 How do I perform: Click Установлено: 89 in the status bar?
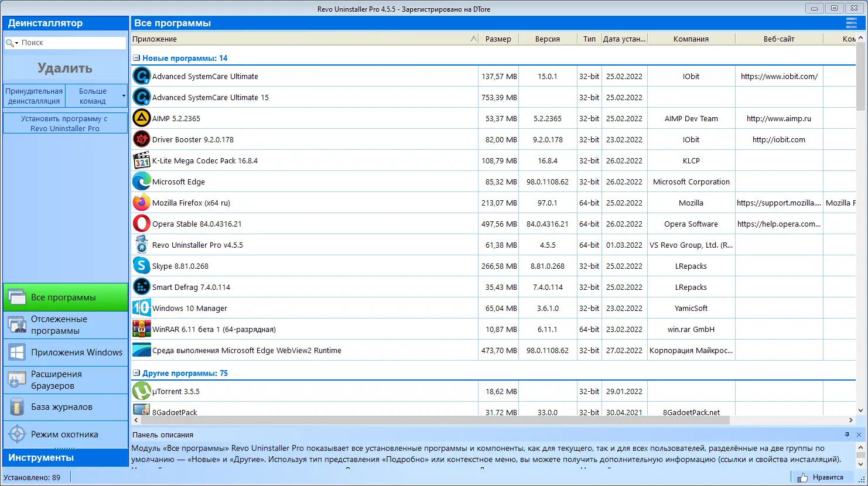click(x=32, y=477)
